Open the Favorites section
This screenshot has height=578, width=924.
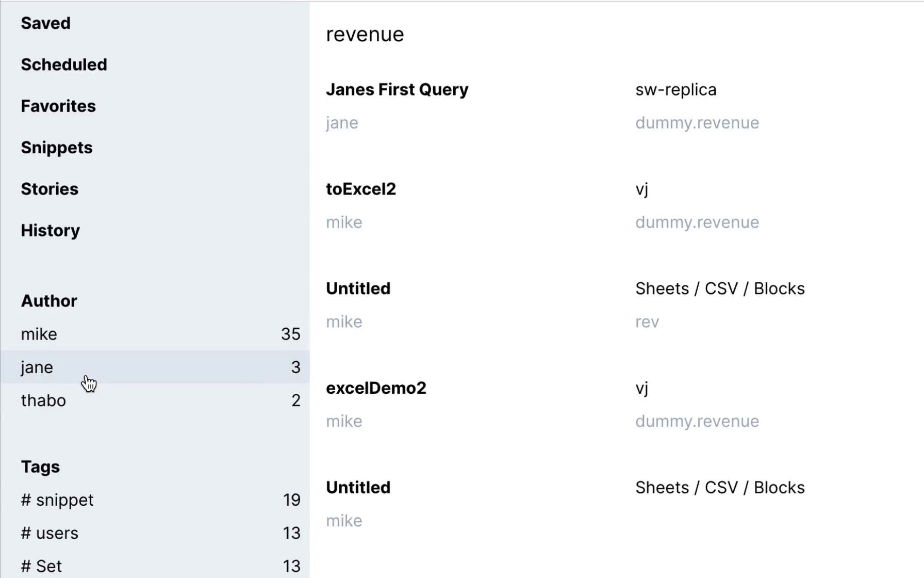click(58, 106)
